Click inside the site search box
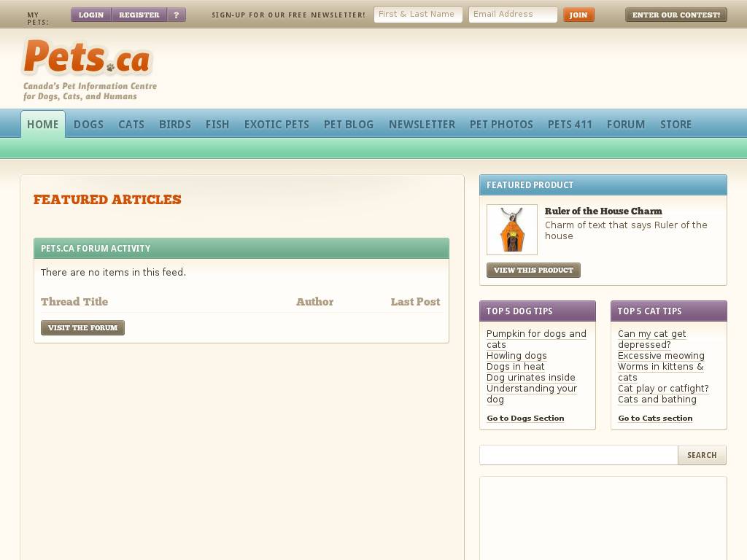 tap(578, 455)
